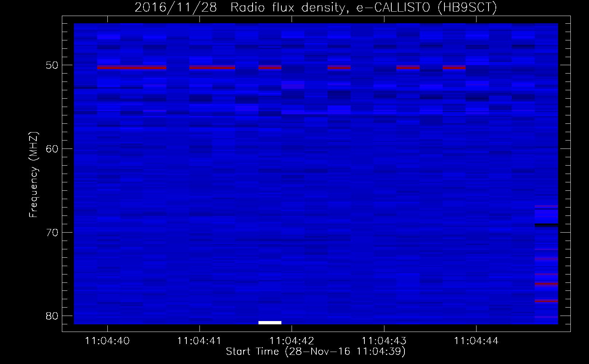Click the 60 frequency tick label
Screen dimensions: 589x364
tap(52, 149)
